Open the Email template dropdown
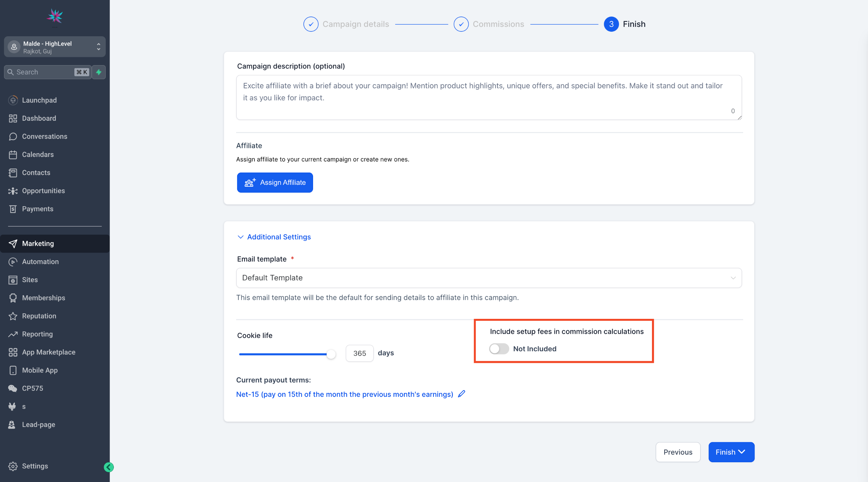Screen dimensions: 868x482 489,278
